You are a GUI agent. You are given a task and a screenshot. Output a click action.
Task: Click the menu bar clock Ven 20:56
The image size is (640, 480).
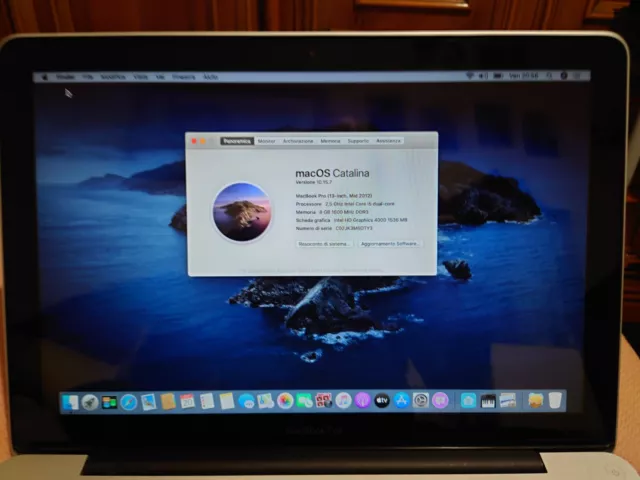pyautogui.click(x=524, y=76)
